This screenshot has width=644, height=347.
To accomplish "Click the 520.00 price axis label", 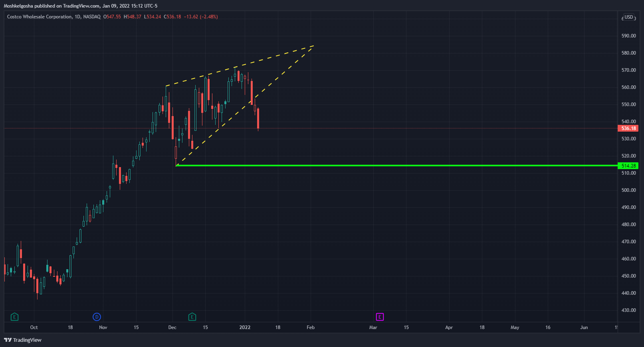I will click(x=628, y=156).
